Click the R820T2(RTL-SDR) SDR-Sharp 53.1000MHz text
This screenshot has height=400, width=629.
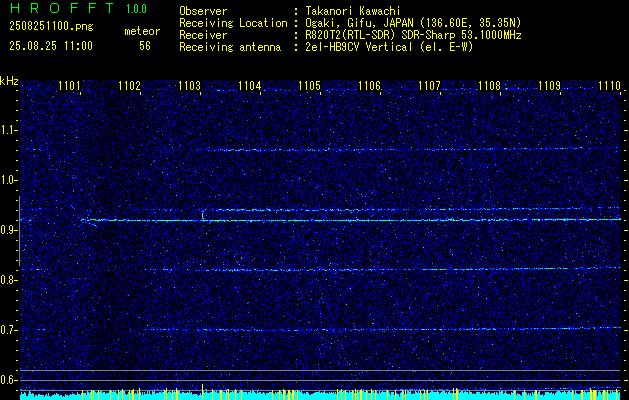413,35
